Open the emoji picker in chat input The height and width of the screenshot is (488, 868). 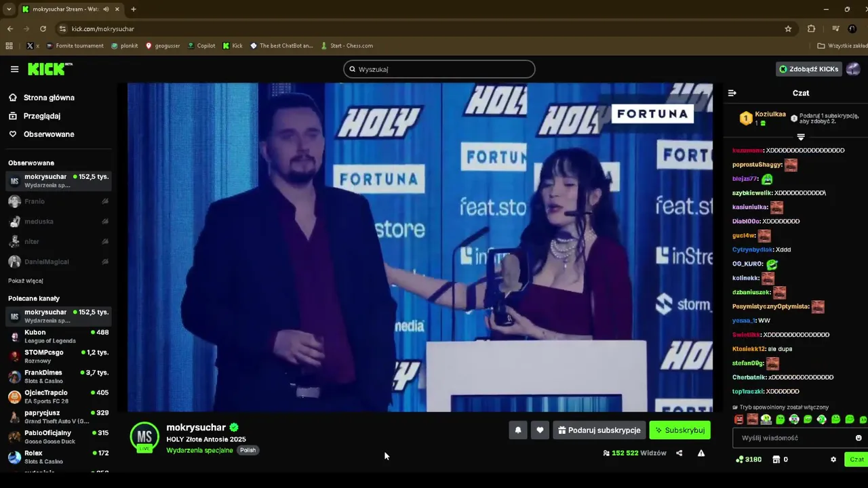click(x=859, y=438)
